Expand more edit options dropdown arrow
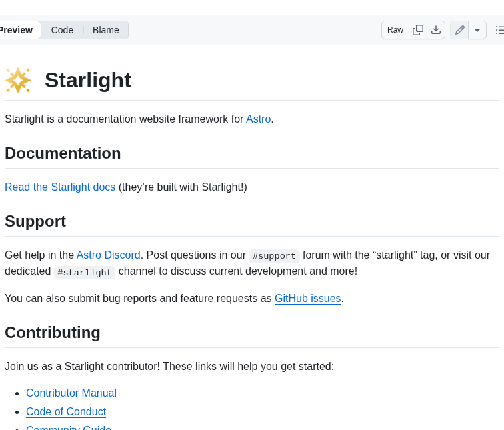This screenshot has width=504, height=430. pyautogui.click(x=477, y=30)
